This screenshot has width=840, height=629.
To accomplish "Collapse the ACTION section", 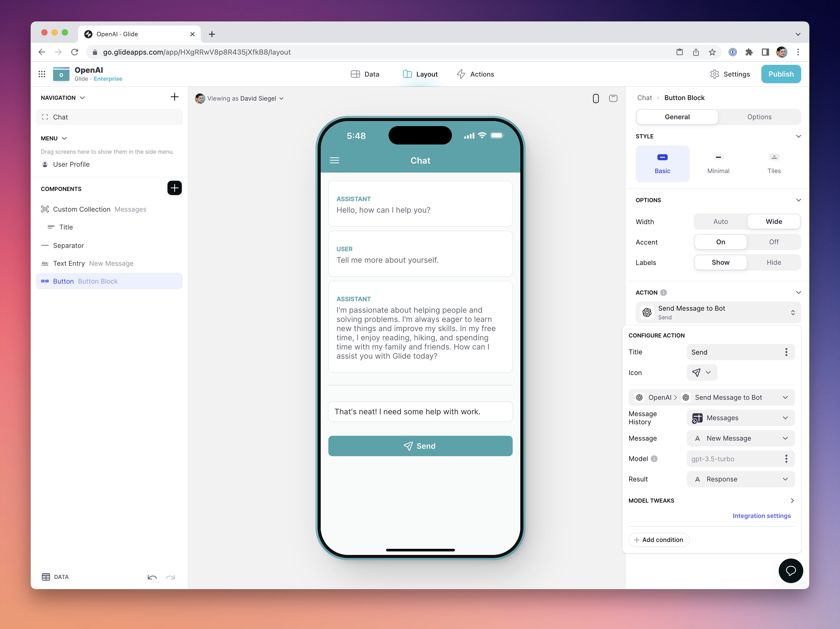I will click(798, 292).
